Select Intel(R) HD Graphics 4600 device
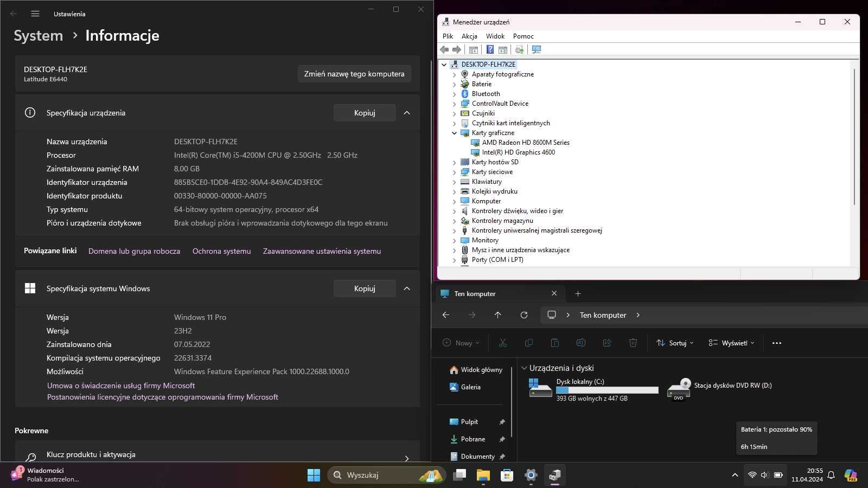This screenshot has height=488, width=868. click(519, 152)
